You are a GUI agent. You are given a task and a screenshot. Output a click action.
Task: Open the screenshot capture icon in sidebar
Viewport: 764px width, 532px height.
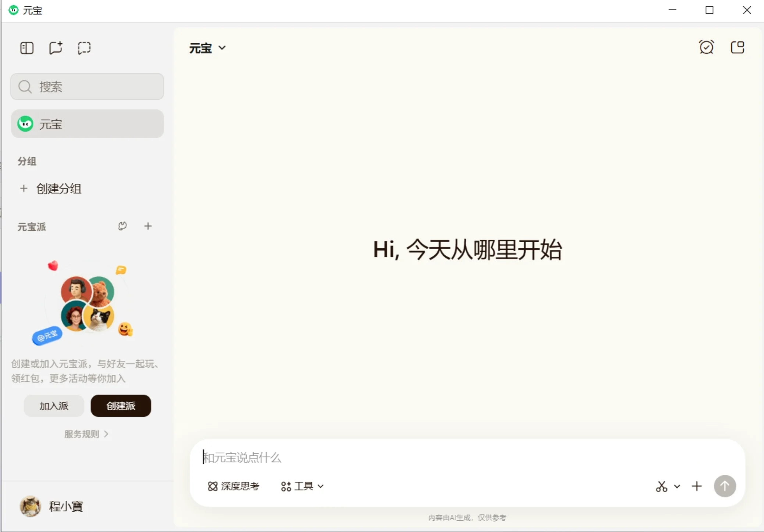[x=84, y=48]
